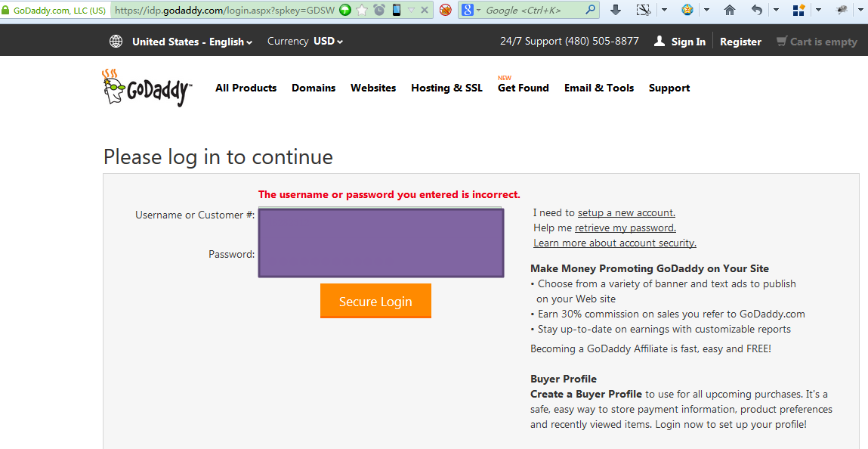This screenshot has height=449, width=868.
Task: Expand the blue squares icon dropdown arrow
Action: 818,10
